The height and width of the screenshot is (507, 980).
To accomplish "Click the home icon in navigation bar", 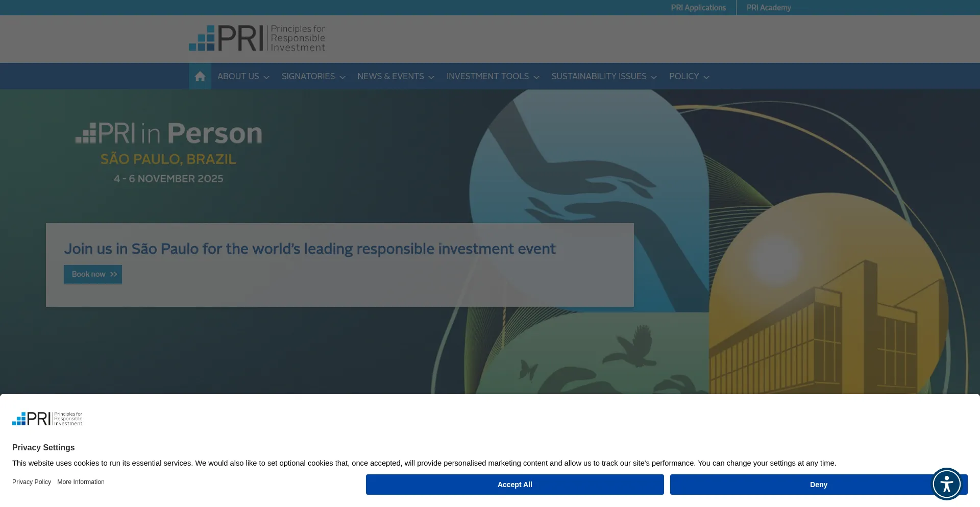I will pyautogui.click(x=200, y=77).
